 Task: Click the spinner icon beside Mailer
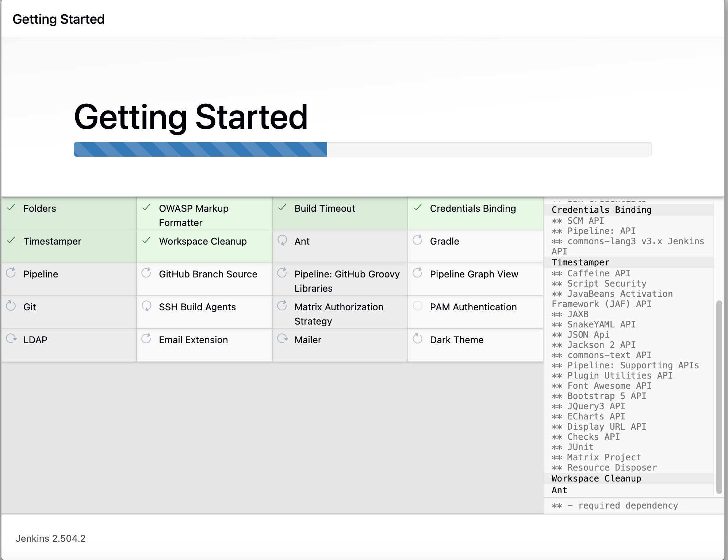coord(282,338)
